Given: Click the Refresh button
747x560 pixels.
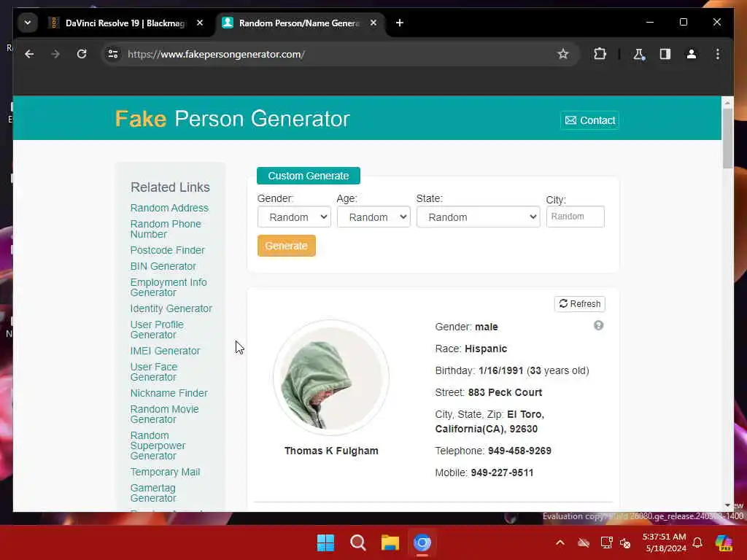Looking at the screenshot, I should point(580,304).
